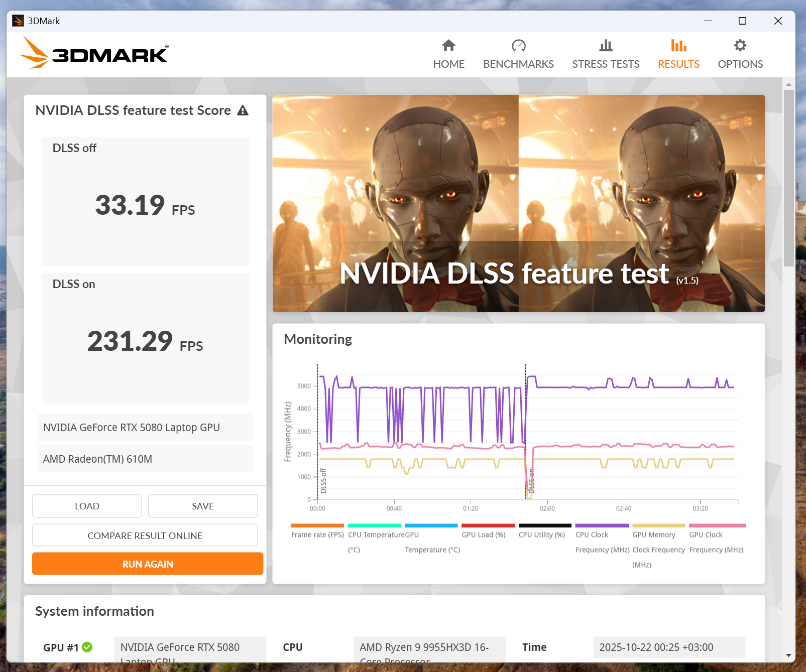Toggle GPU Memory Clock Frequency legend swatch
Screen dimensions: 806x672
click(x=658, y=526)
